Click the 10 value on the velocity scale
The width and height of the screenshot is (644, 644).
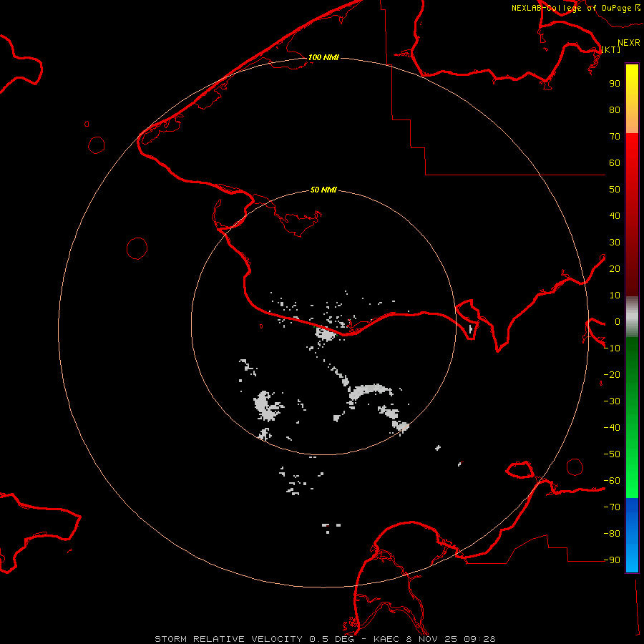pos(615,296)
